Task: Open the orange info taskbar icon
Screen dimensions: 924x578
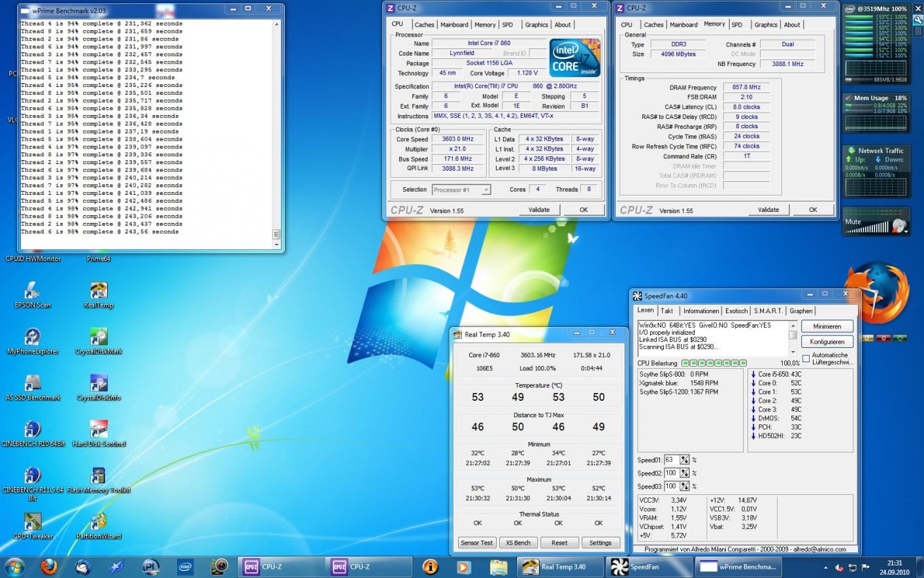Action: coord(430,566)
